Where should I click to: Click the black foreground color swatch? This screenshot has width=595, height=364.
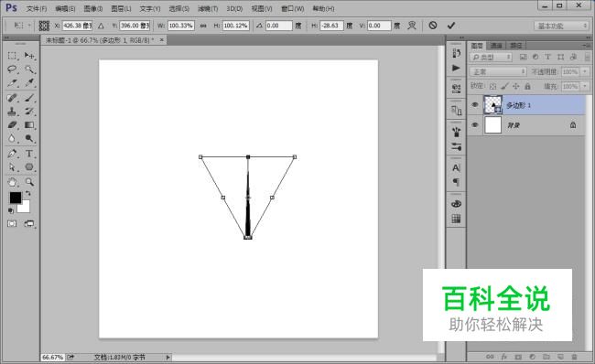coord(16,198)
